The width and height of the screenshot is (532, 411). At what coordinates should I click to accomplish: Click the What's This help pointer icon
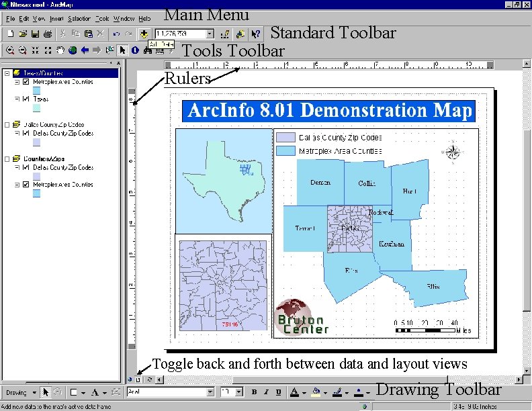click(x=255, y=34)
